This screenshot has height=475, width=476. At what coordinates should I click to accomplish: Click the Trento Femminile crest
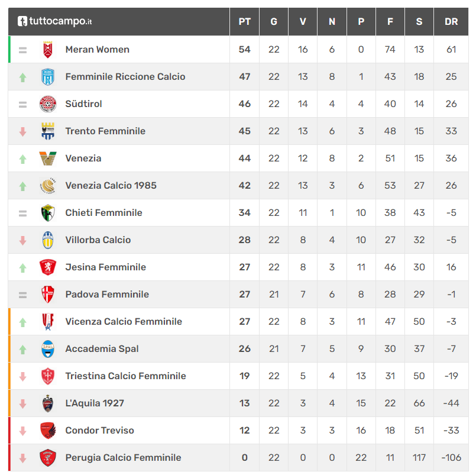pos(48,131)
